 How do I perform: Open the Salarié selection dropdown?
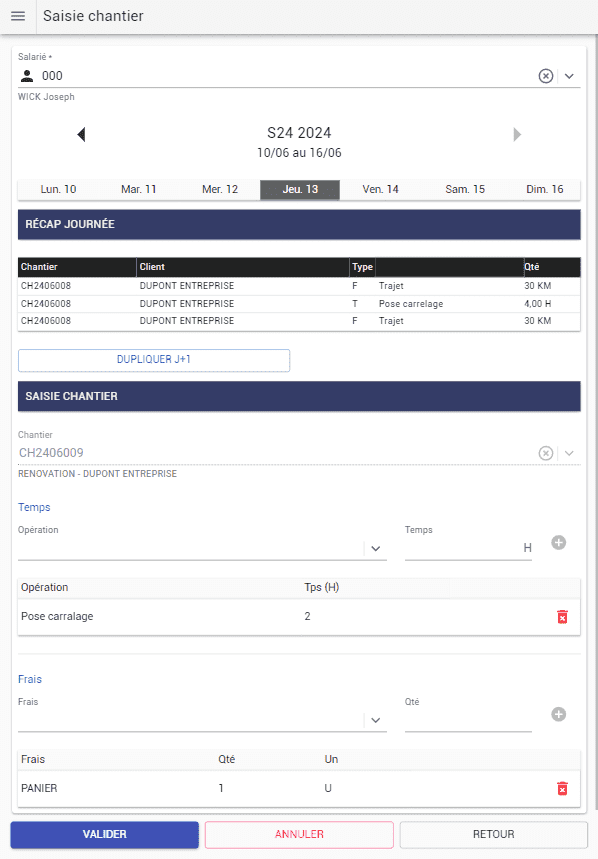(570, 75)
